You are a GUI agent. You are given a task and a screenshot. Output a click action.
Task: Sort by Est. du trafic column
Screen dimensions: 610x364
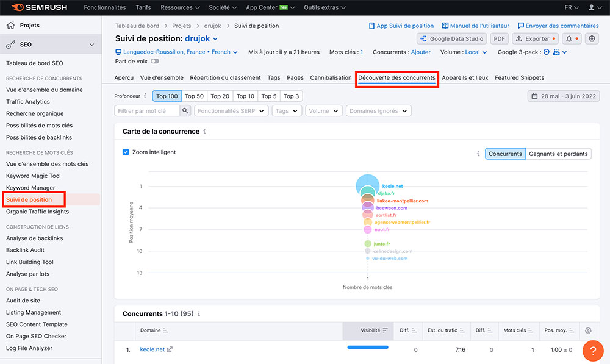[x=446, y=330]
